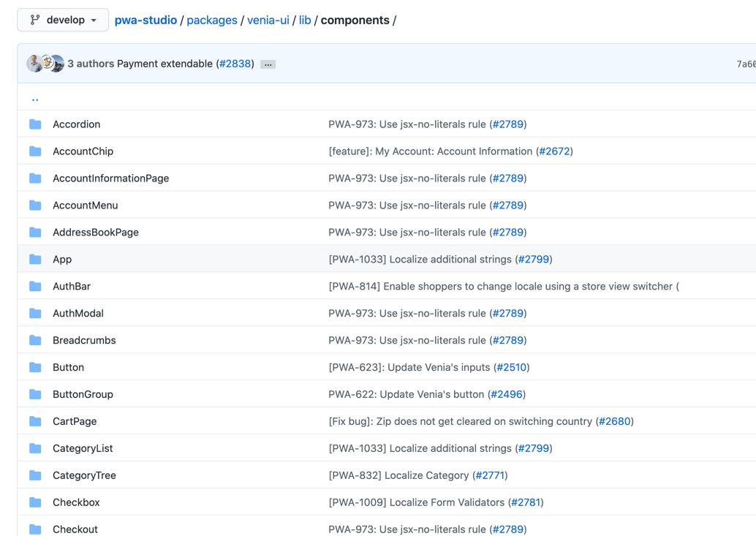Go to pwa-studio repository root
Image resolution: width=756 pixels, height=536 pixels.
[x=145, y=20]
